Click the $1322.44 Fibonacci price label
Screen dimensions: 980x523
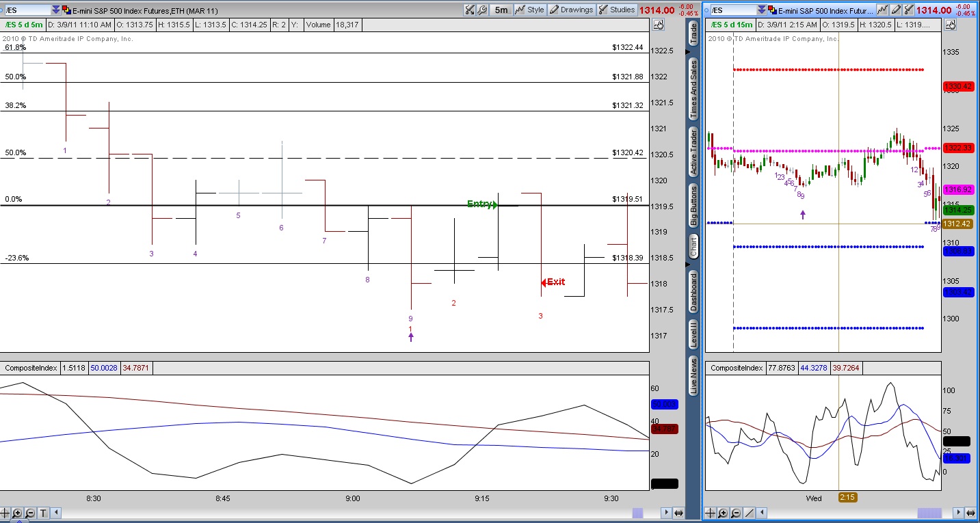pos(628,48)
